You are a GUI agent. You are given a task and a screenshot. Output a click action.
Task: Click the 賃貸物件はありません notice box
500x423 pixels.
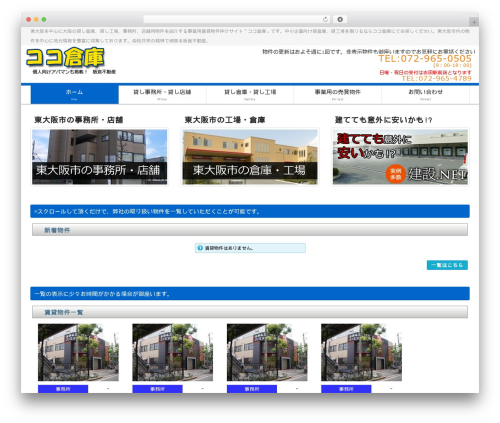coord(250,248)
